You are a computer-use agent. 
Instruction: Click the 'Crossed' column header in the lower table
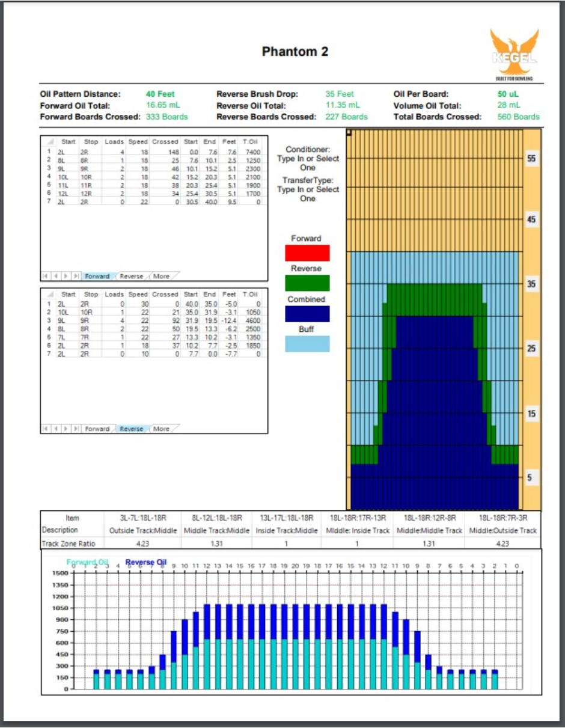[165, 295]
